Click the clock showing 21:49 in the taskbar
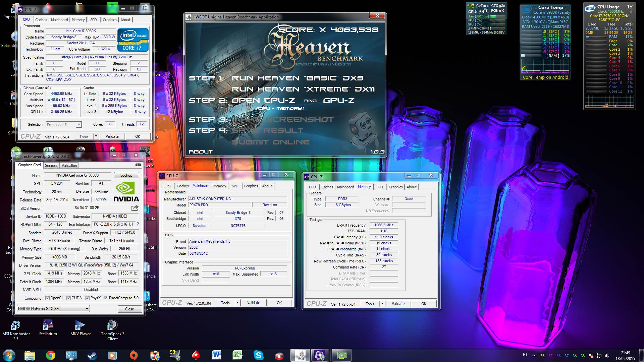The width and height of the screenshot is (644, 362). tap(625, 353)
